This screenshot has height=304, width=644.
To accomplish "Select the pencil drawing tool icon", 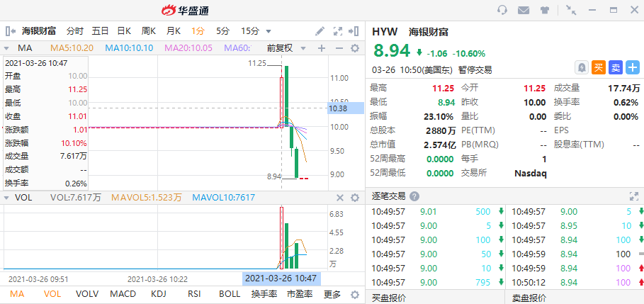I will tap(320, 30).
